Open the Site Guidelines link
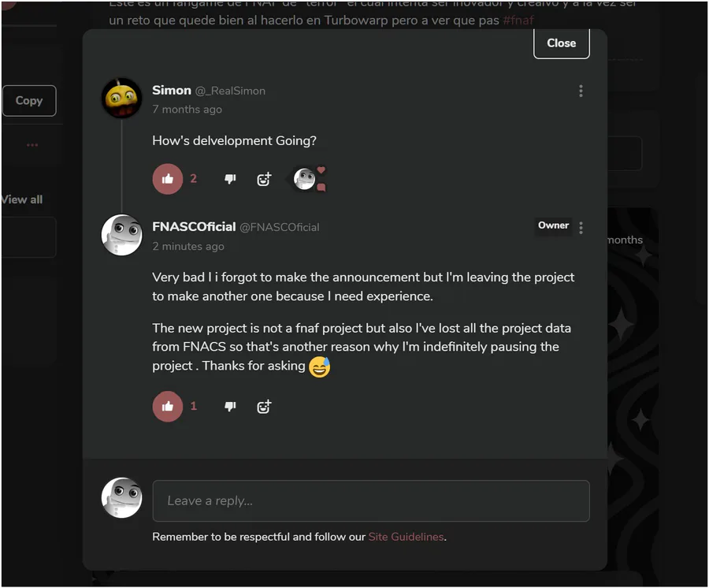The image size is (709, 588). [x=406, y=537]
